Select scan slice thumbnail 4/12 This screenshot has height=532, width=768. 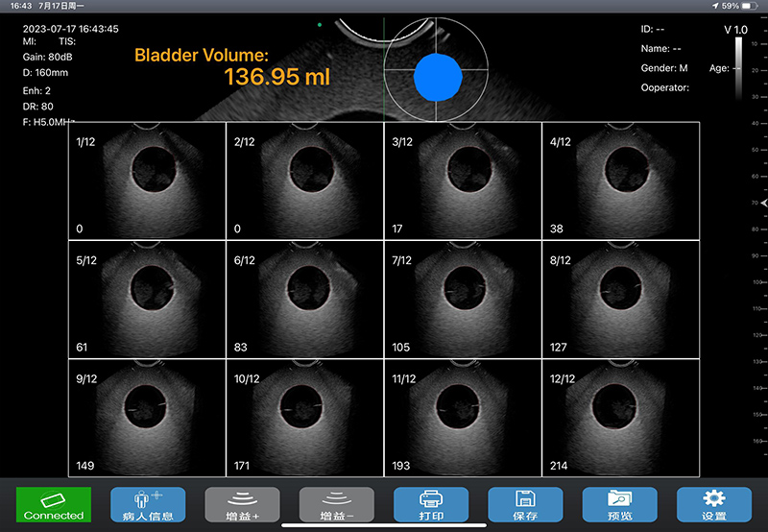coord(621,181)
